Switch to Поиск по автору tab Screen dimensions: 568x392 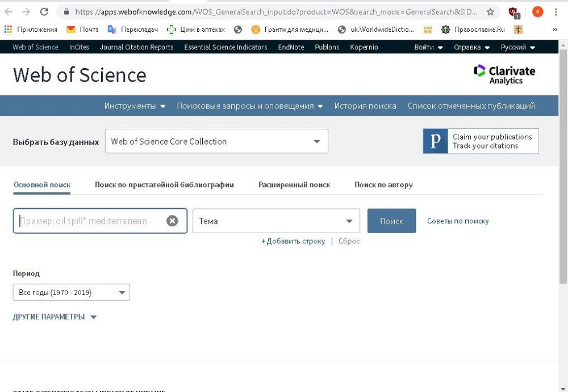click(x=383, y=184)
